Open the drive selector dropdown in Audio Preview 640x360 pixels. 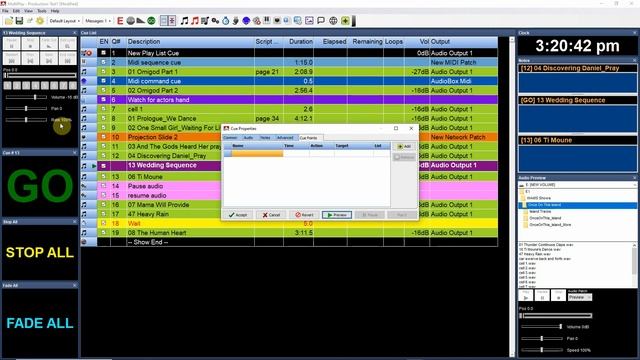pos(578,185)
